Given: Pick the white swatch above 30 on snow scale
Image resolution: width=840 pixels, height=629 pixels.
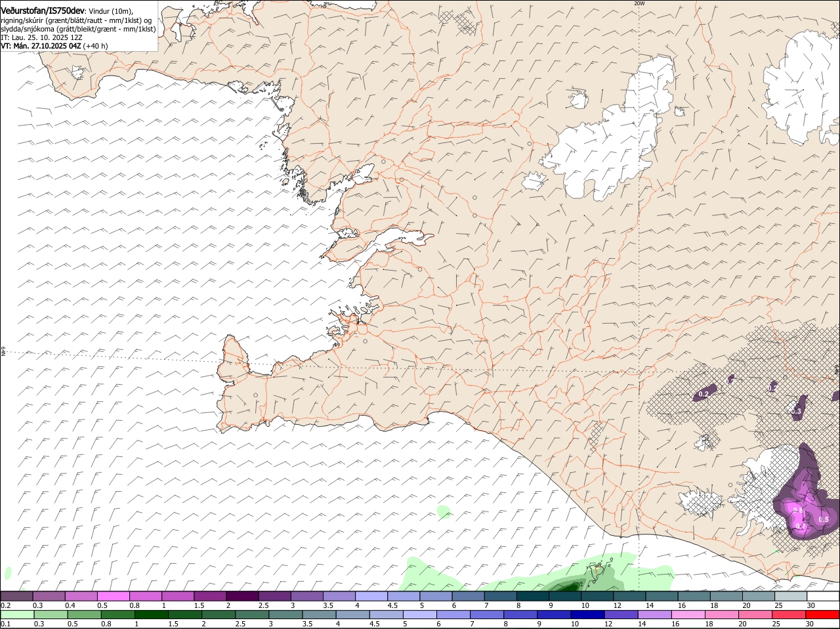Looking at the screenshot, I should click(824, 596).
